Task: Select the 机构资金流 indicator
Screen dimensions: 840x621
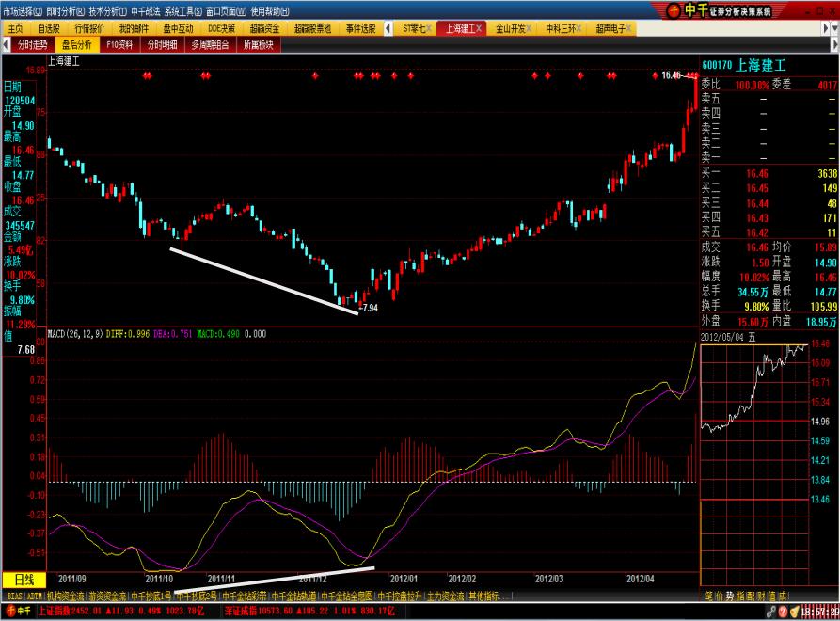Action: click(x=66, y=597)
